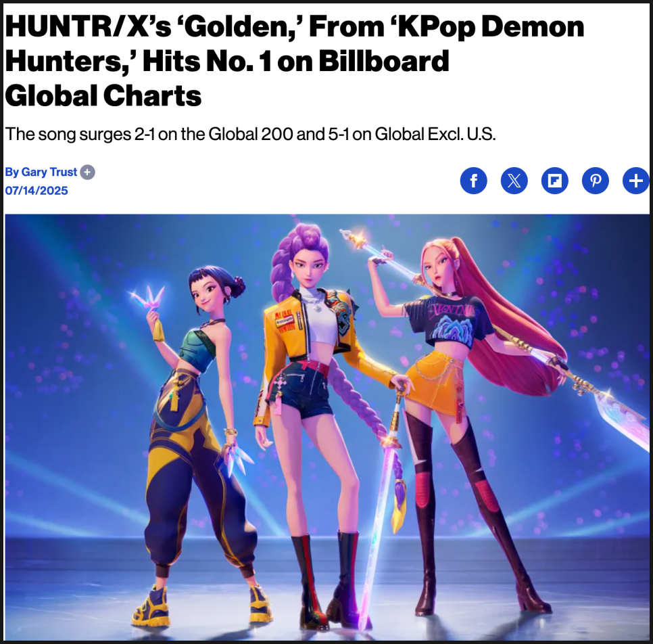Click the HUNTR/X 'Golden' article headline
Screen dimensions: 653x644
[294, 61]
